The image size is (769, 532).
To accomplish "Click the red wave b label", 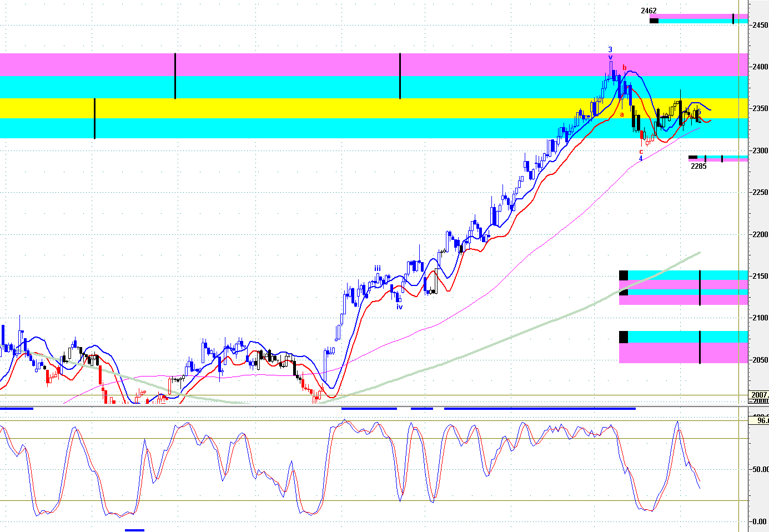I will click(x=624, y=68).
